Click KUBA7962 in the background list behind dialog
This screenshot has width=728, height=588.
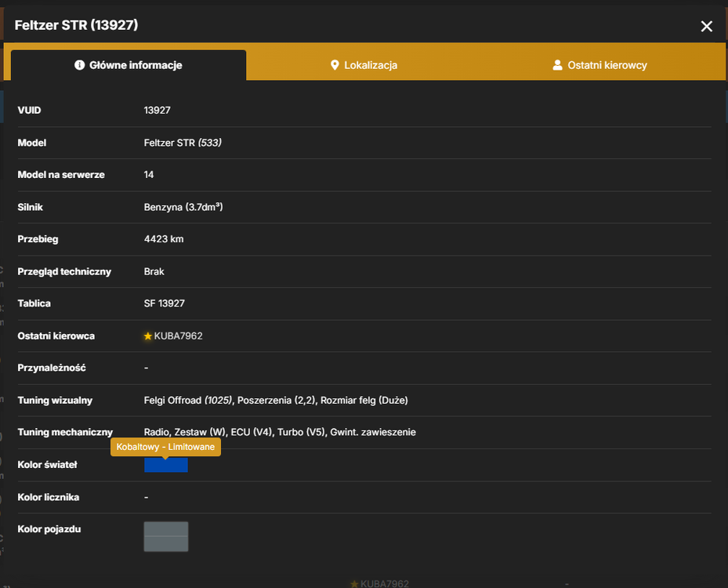(x=385, y=583)
